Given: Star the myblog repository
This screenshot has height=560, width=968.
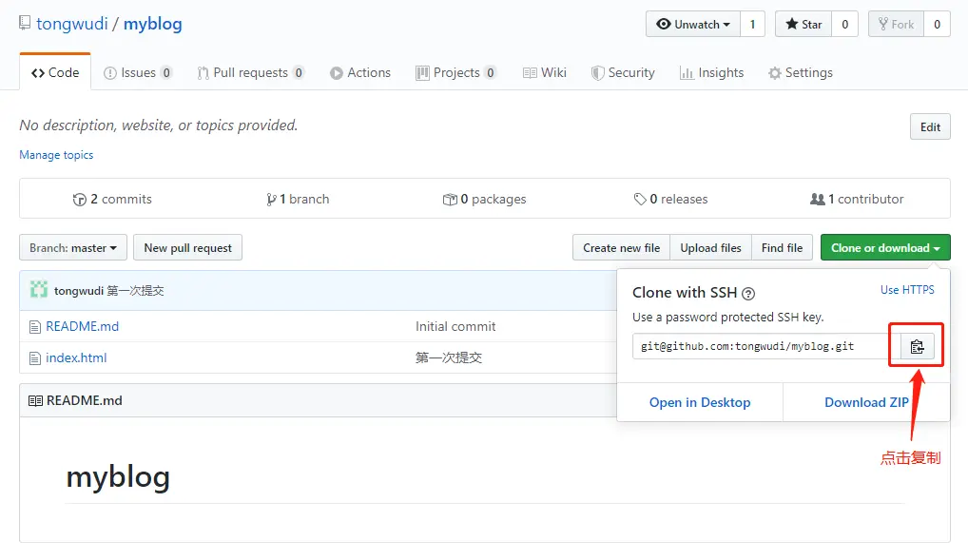Looking at the screenshot, I should 803,24.
